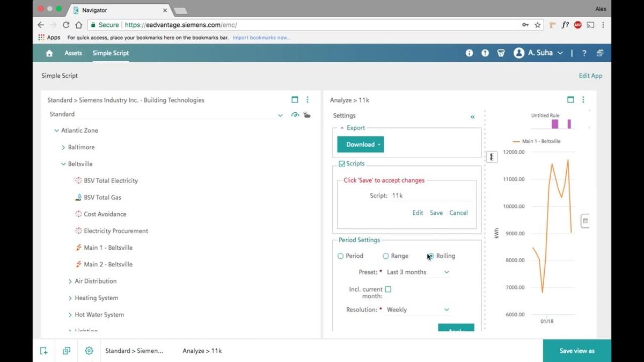Open the info circle icon in header

pyautogui.click(x=469, y=53)
